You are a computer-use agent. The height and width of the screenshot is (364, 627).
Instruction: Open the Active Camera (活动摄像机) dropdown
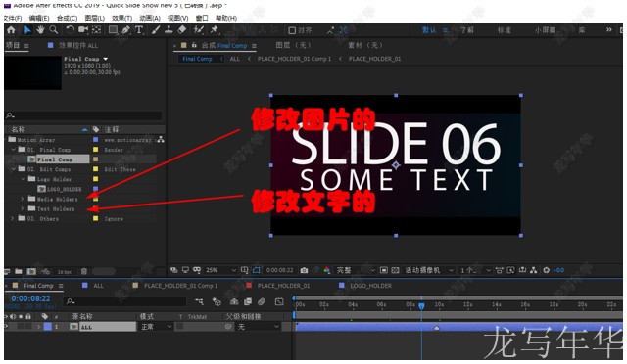(x=429, y=270)
